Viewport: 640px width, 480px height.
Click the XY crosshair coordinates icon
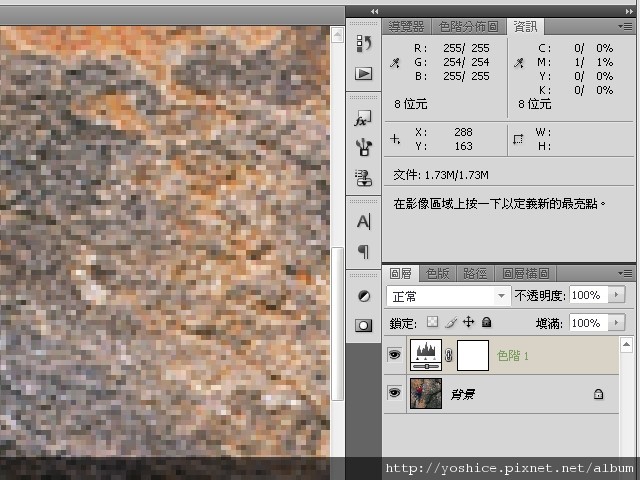tap(395, 139)
